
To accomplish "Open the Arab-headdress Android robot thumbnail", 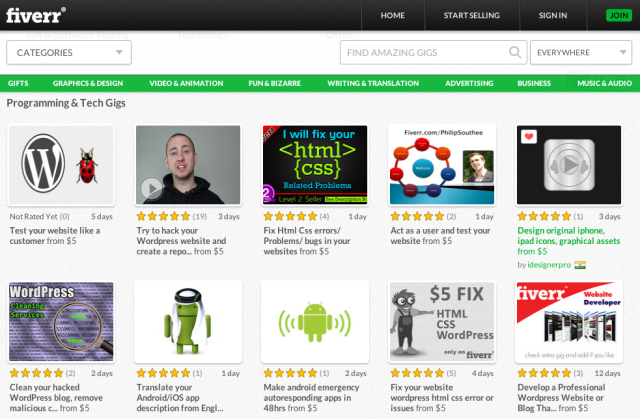I will tap(188, 321).
